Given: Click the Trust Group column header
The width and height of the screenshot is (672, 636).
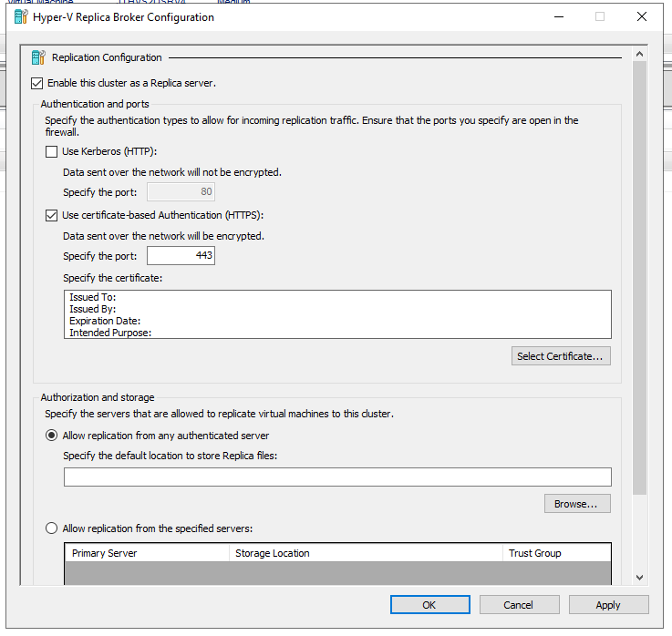Looking at the screenshot, I should pos(557,553).
